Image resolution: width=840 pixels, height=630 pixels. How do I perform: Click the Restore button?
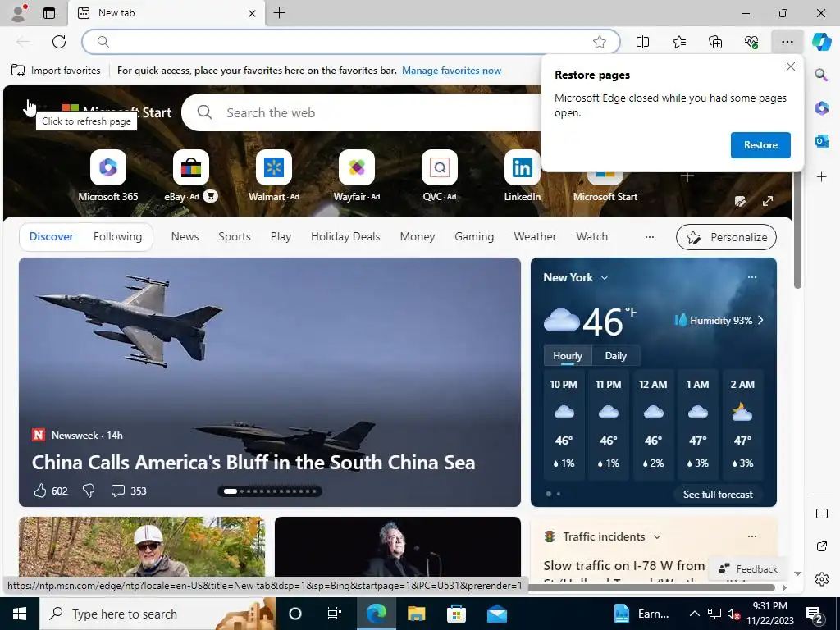(x=760, y=145)
